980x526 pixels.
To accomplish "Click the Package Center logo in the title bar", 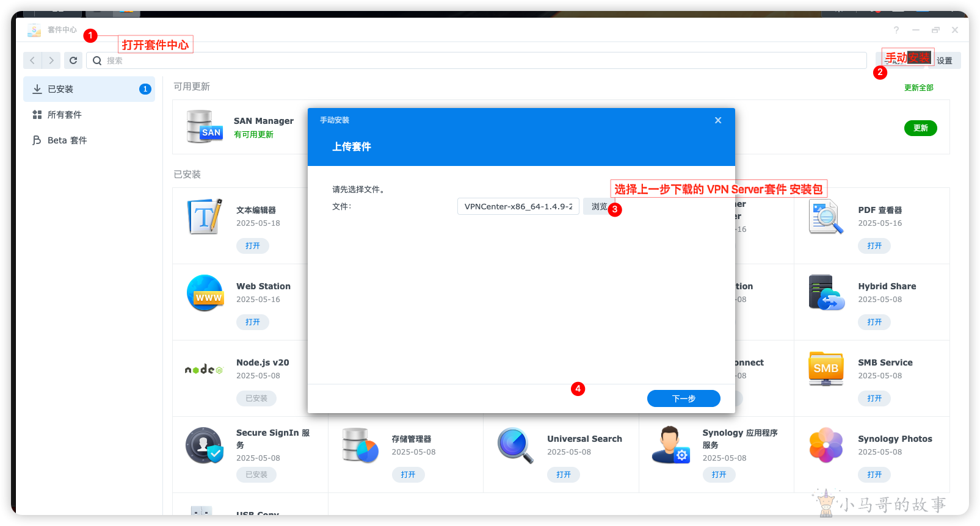I will click(x=35, y=30).
